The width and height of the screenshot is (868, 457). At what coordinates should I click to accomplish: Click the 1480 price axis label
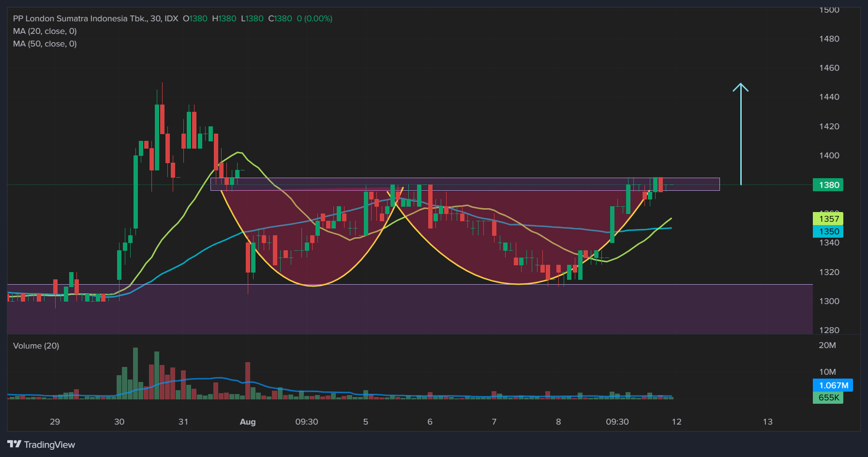click(829, 39)
